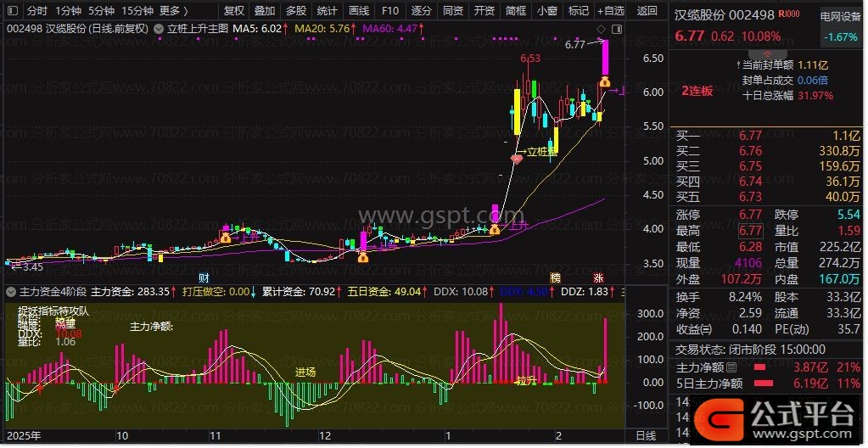The image size is (868, 448).
Task: Click the top-left chart layout icon
Action: pos(11,11)
